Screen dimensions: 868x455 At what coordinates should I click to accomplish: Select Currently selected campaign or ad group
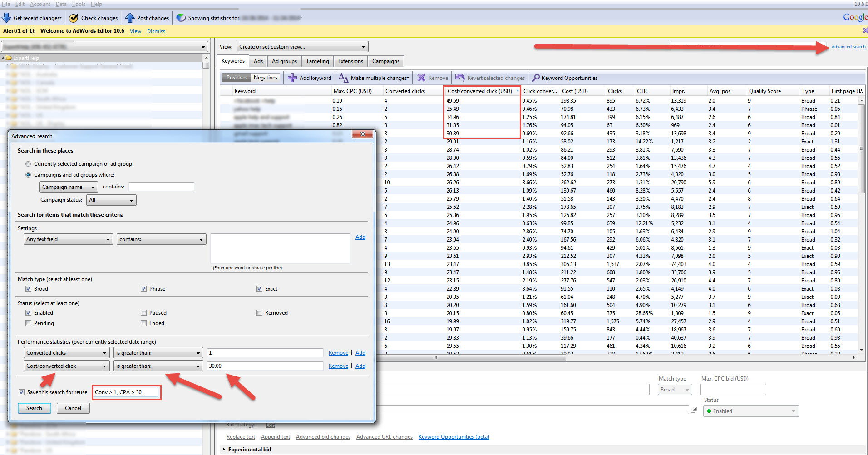click(29, 164)
